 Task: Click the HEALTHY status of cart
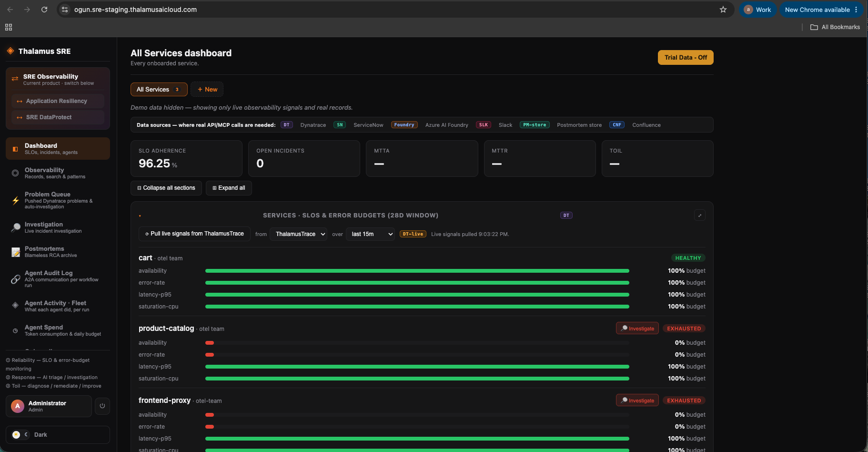(688, 258)
